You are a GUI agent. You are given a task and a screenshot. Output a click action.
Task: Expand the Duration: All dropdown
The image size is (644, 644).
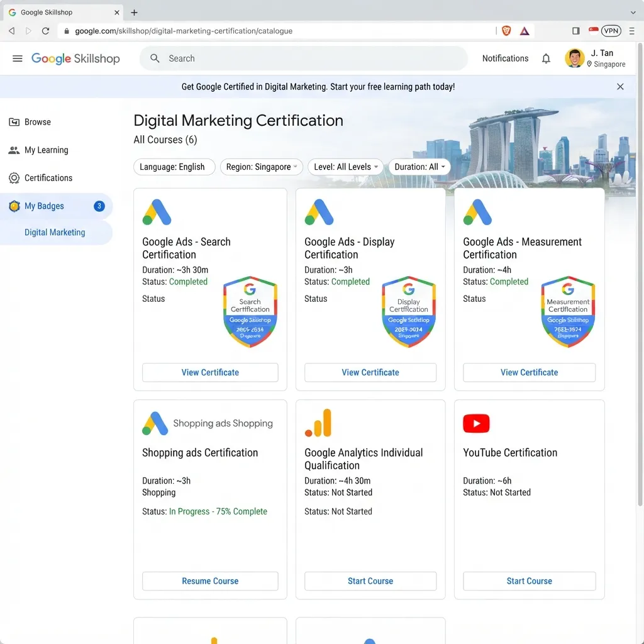pos(419,167)
